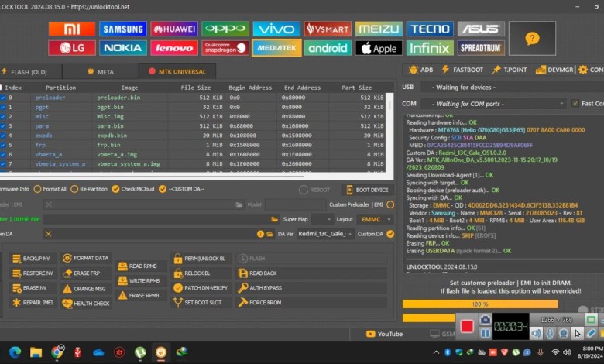Select the Tecno brand logo

[430, 29]
